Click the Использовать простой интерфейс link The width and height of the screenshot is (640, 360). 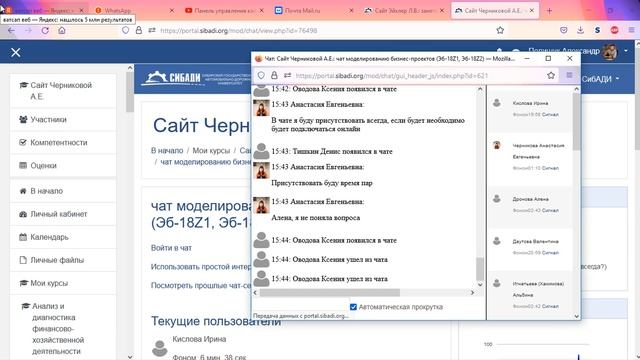tap(201, 267)
